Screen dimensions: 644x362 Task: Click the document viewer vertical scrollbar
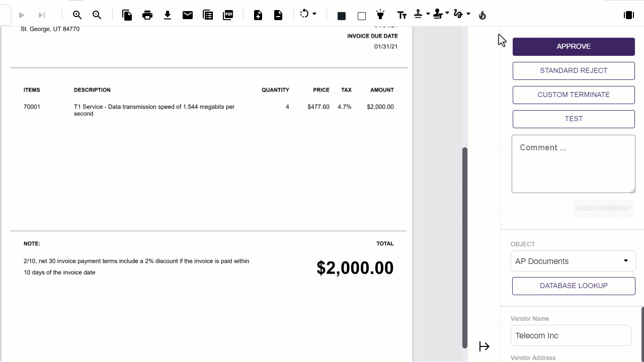[x=465, y=247]
